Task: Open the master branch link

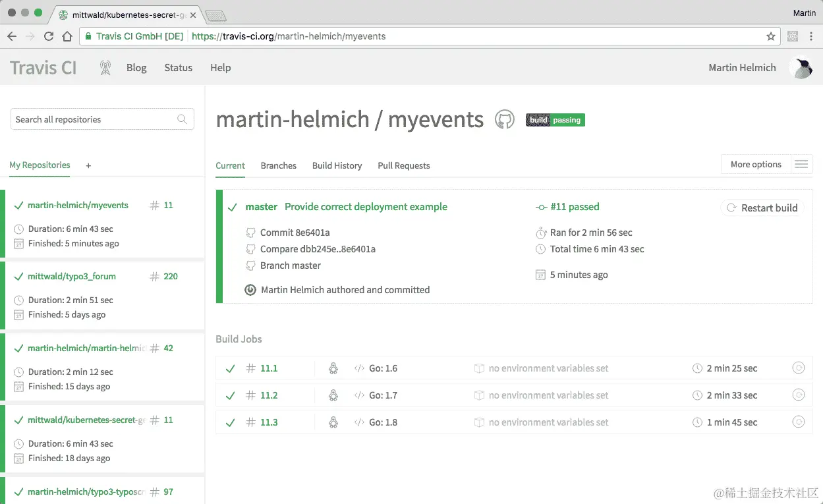Action: pos(262,207)
